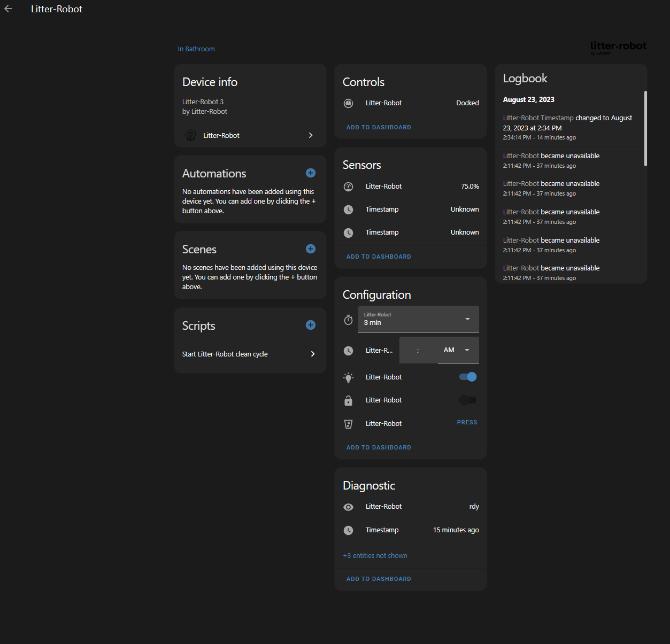
Task: Click the eye status icon in Diagnostic
Action: (348, 507)
